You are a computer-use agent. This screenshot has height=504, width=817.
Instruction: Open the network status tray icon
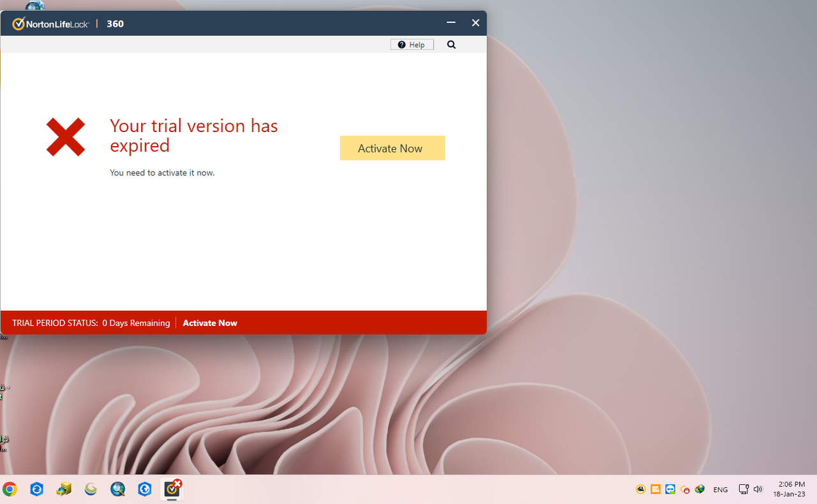pos(744,489)
